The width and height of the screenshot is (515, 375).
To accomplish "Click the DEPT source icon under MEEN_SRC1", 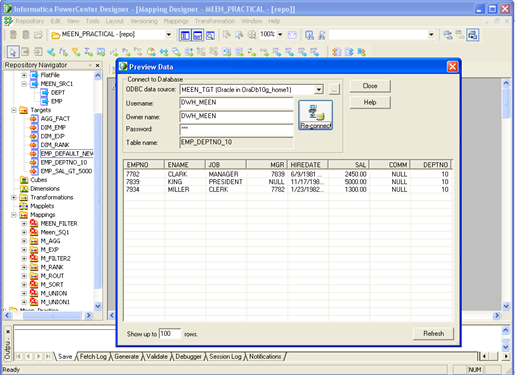I will 44,92.
